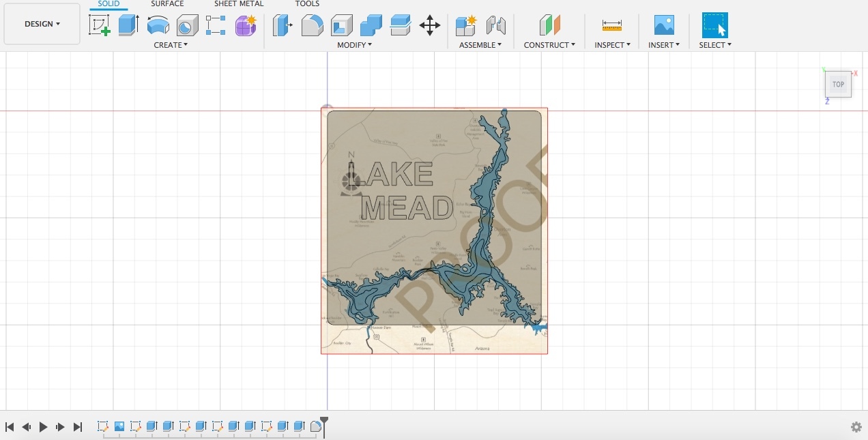
Task: Jump to timeline beginning
Action: tap(10, 427)
